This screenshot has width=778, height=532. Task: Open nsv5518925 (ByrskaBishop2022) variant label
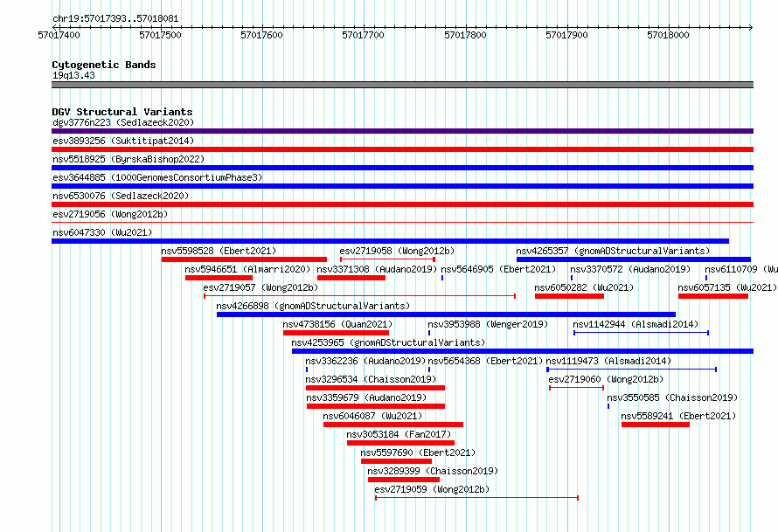[129, 159]
